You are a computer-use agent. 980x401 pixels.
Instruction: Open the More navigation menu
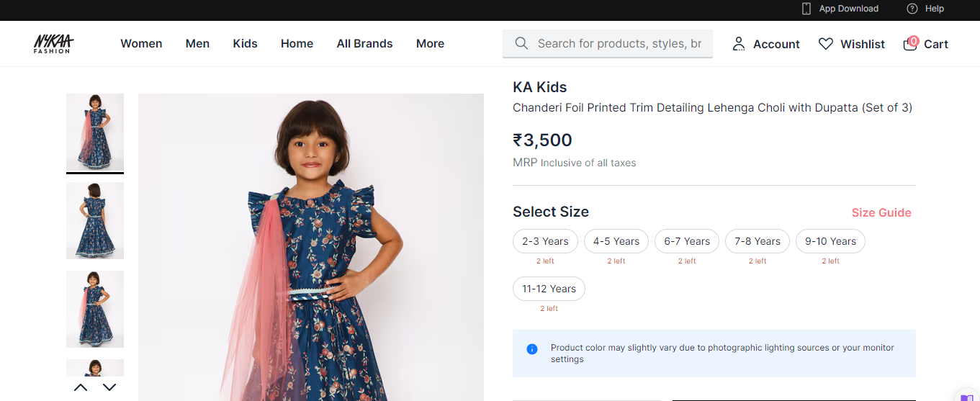coord(430,44)
